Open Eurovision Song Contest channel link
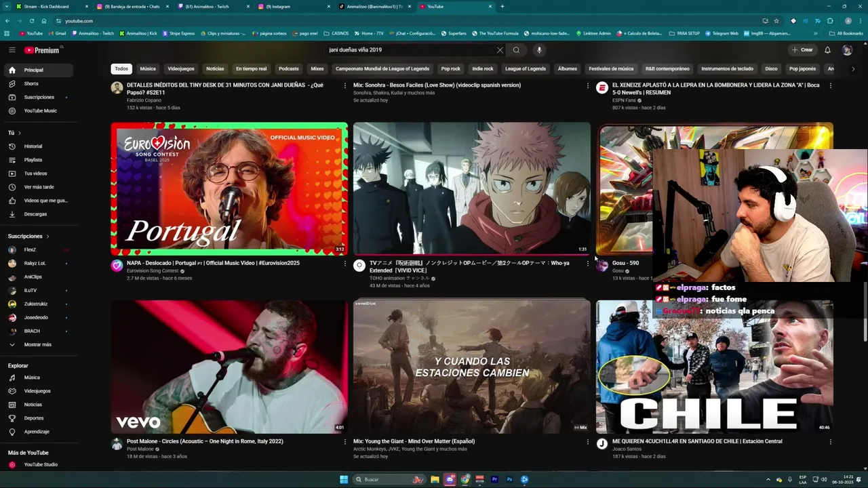This screenshot has width=868, height=488. 152,271
